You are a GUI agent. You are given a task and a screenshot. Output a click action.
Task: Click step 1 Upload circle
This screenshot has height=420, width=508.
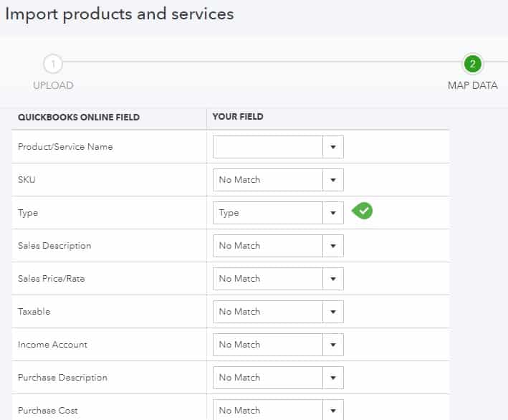[53, 65]
